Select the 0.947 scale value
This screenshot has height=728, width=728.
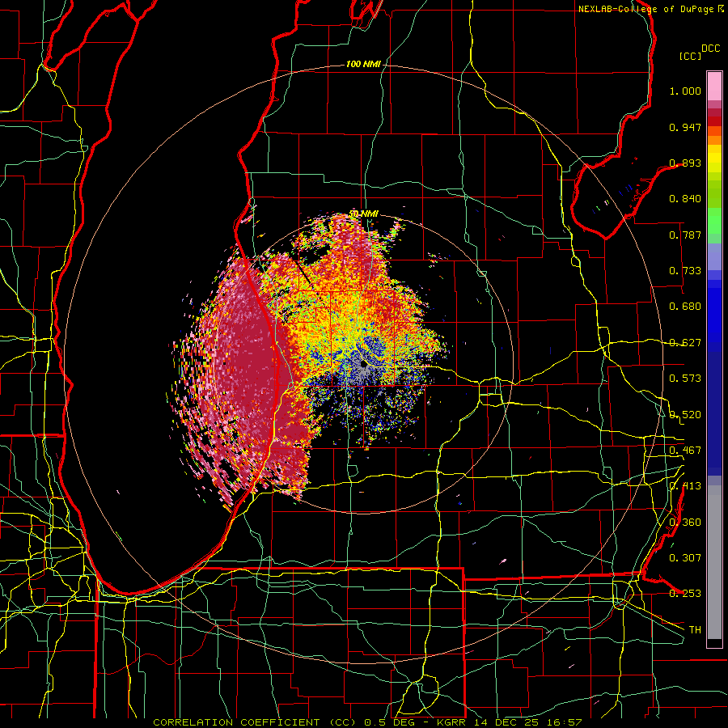(685, 127)
